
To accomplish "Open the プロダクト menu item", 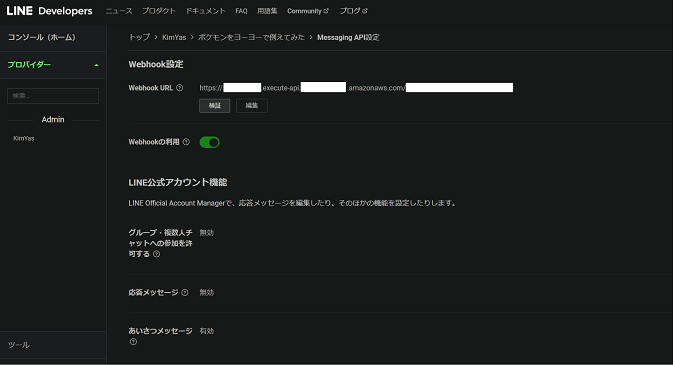I will tap(159, 11).
